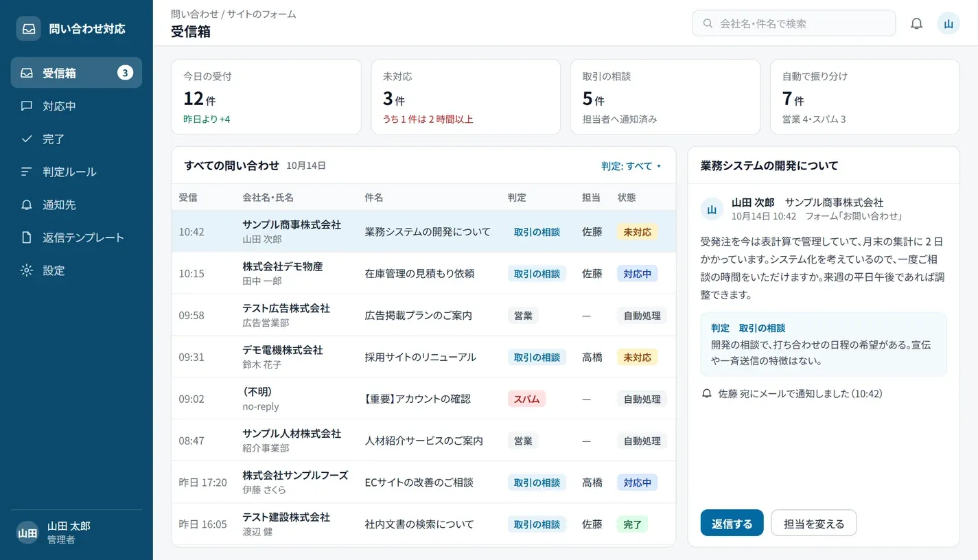978x560 pixels.
Task: Open the 未対応 3件 summary card
Action: [466, 97]
